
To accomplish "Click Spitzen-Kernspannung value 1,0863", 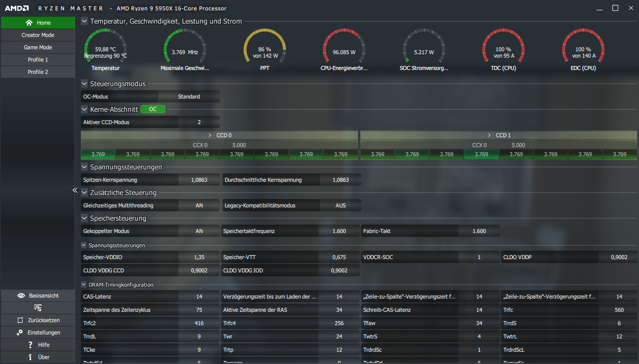I will click(x=199, y=180).
